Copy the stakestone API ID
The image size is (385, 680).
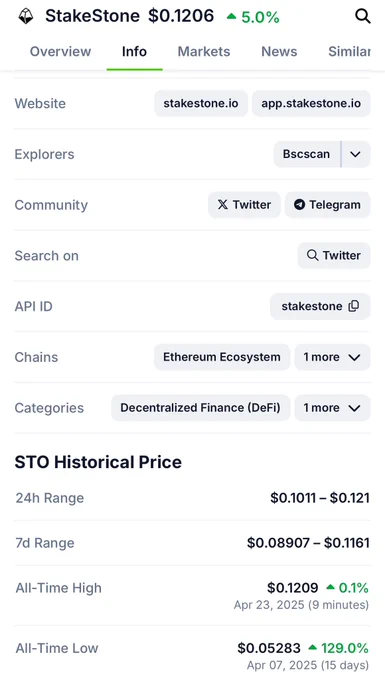(320, 306)
